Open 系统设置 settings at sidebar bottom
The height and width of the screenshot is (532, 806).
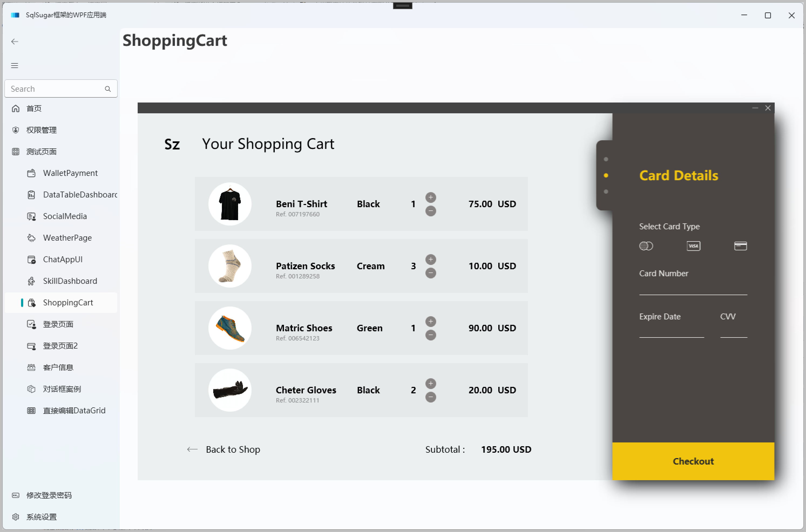click(x=41, y=517)
